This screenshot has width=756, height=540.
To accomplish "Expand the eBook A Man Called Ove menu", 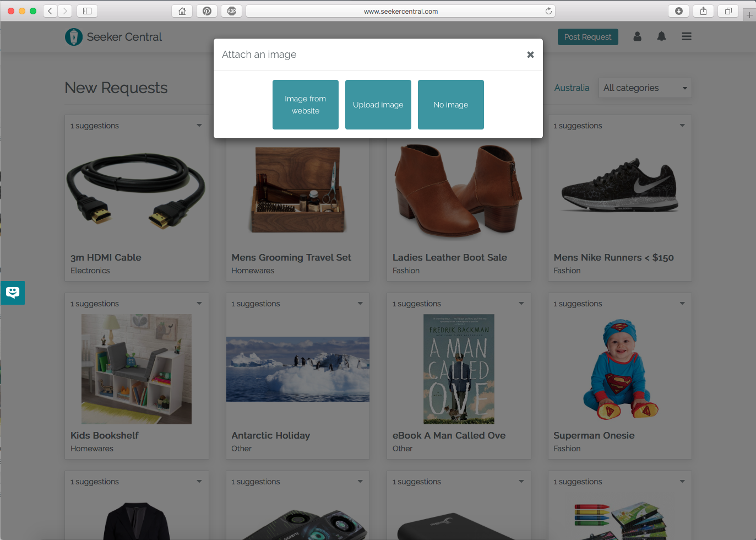I will (x=521, y=304).
